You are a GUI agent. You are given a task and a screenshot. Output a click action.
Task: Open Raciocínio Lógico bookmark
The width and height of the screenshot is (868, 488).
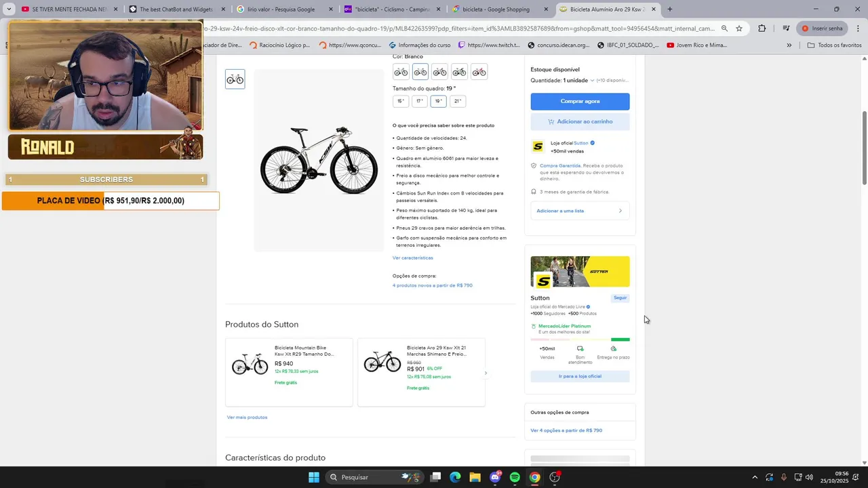(280, 45)
